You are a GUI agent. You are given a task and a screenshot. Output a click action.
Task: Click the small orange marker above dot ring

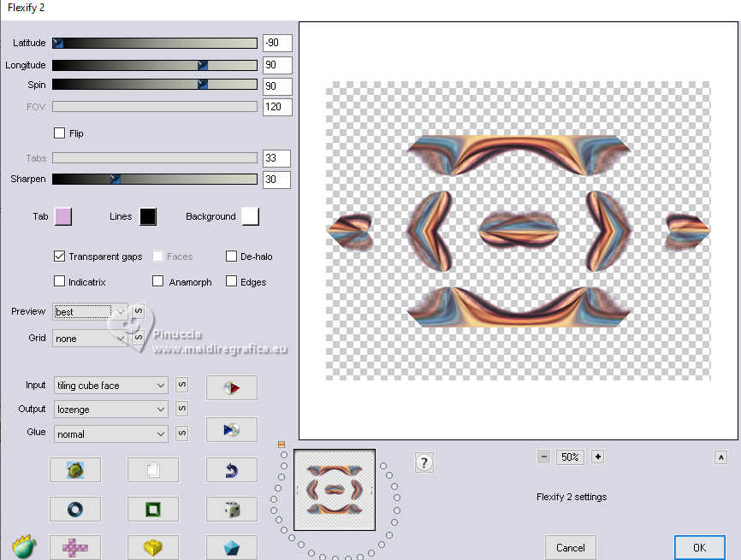(x=282, y=445)
